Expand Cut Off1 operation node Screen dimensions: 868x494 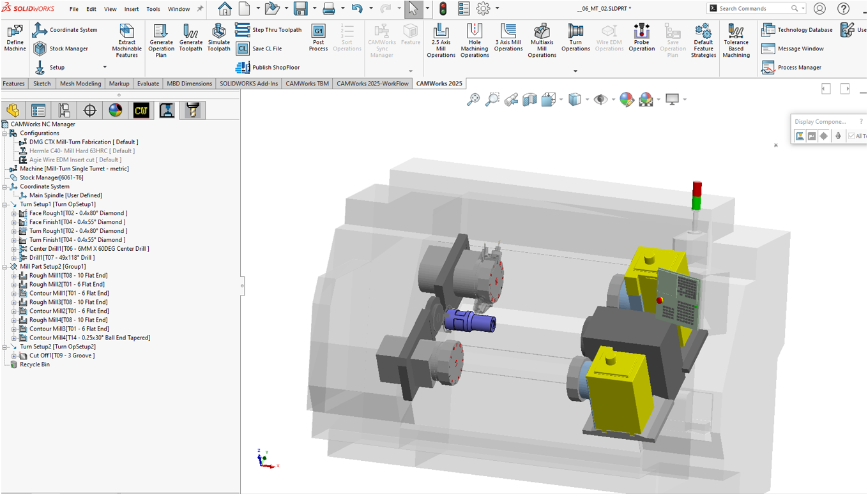14,356
